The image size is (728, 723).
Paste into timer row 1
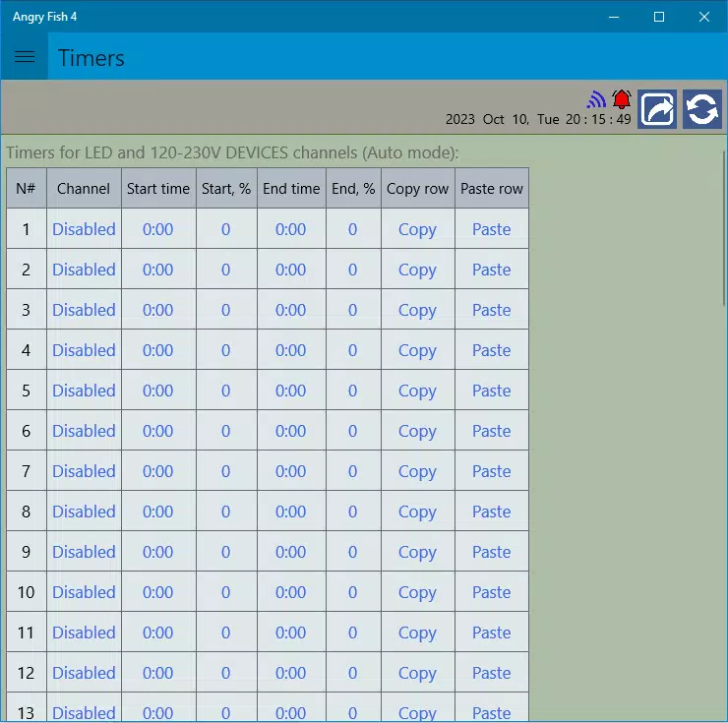click(491, 229)
